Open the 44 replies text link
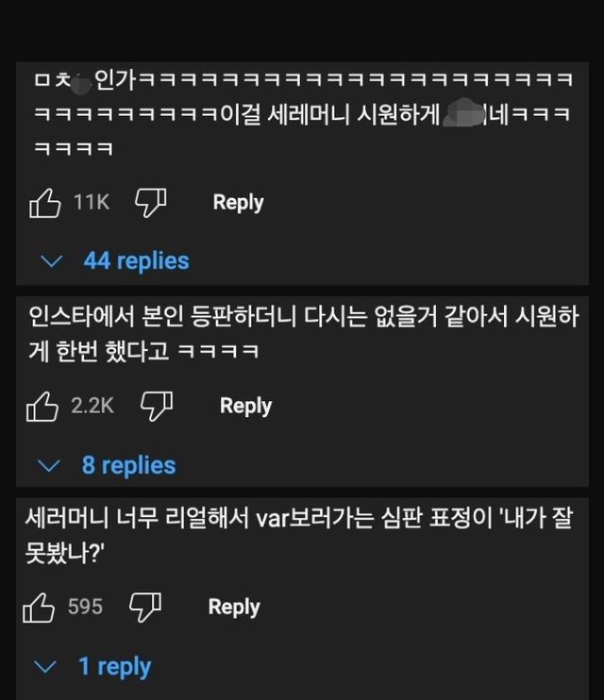 tap(136, 261)
